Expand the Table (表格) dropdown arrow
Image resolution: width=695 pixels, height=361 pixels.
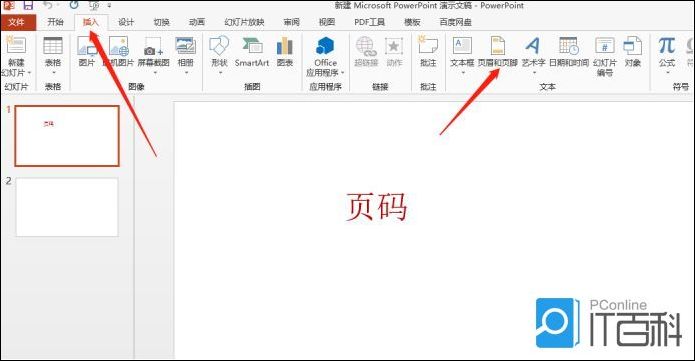click(53, 73)
